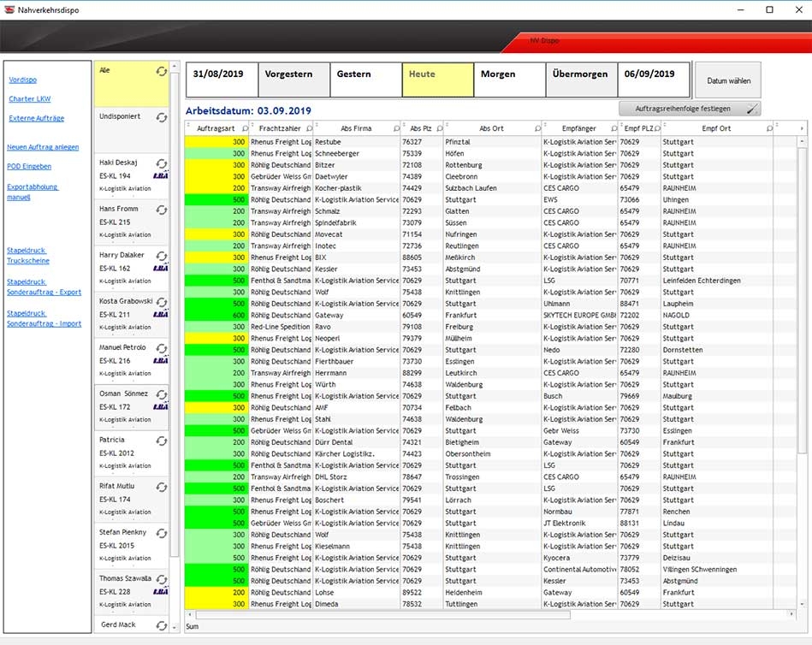Select the Alle filter tile

point(132,84)
